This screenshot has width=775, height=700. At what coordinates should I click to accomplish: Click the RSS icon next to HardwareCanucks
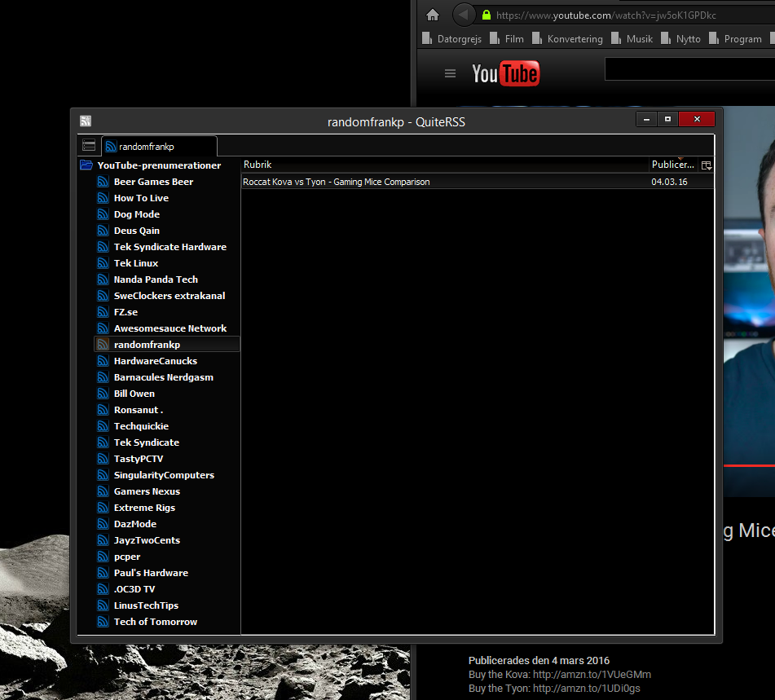tap(103, 361)
